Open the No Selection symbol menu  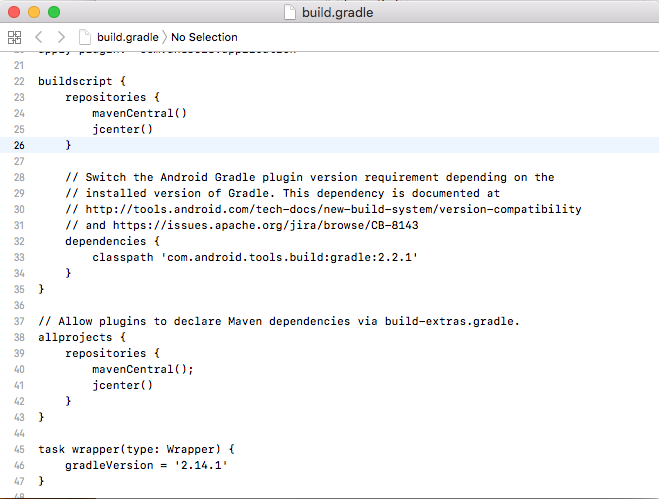205,36
